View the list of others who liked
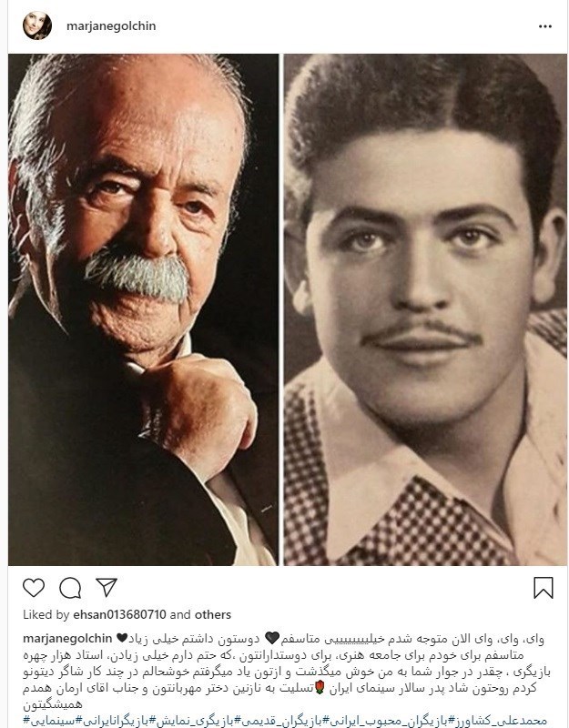569x728 pixels. tap(213, 614)
